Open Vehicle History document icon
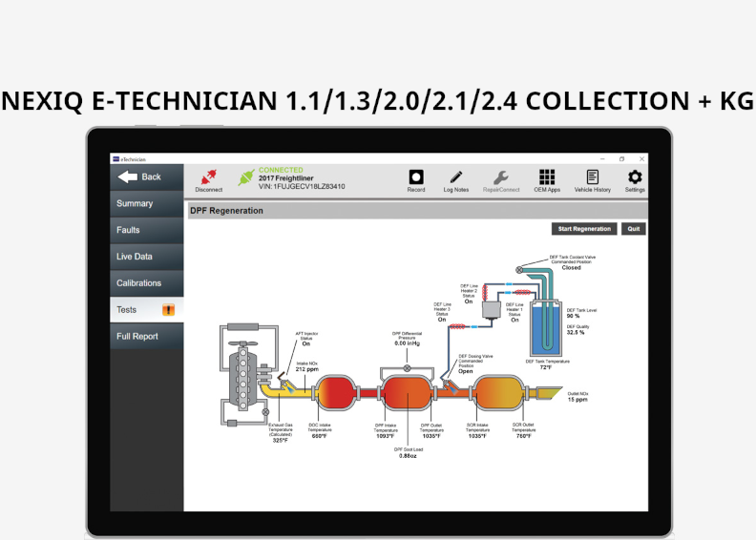Image resolution: width=756 pixels, height=540 pixels. (x=593, y=177)
